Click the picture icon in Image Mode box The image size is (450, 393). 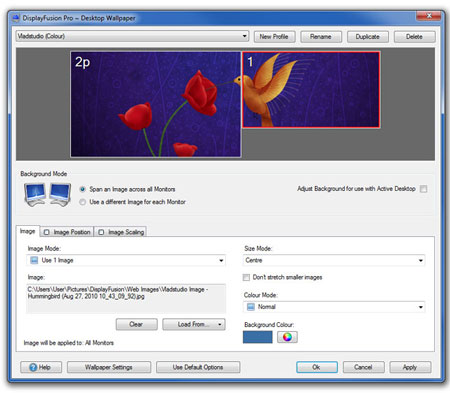point(34,260)
